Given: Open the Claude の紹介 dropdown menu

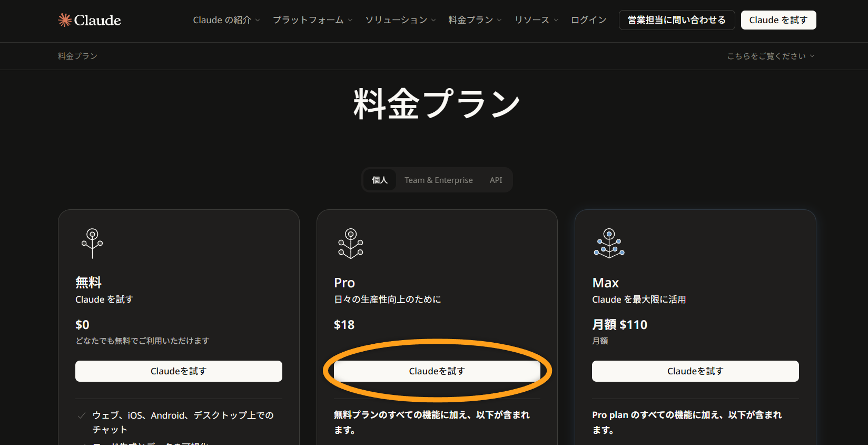Looking at the screenshot, I should point(226,20).
